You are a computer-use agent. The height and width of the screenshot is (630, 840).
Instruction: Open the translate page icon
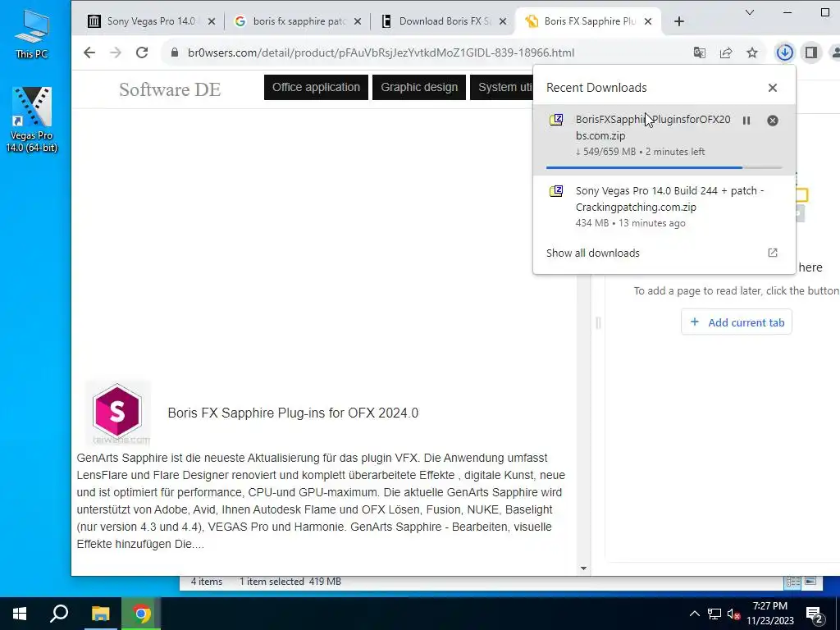pos(699,52)
